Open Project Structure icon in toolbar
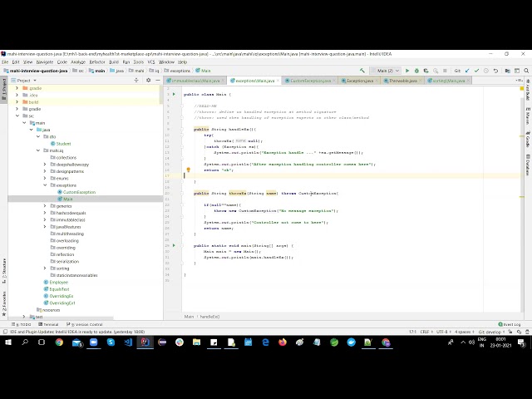This screenshot has height=399, width=532. click(x=508, y=71)
